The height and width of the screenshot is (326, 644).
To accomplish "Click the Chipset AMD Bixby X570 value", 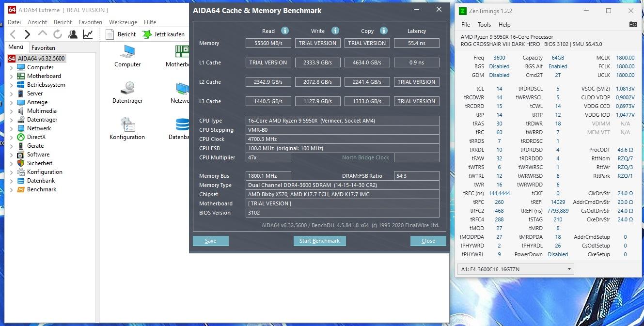I will coord(343,194).
